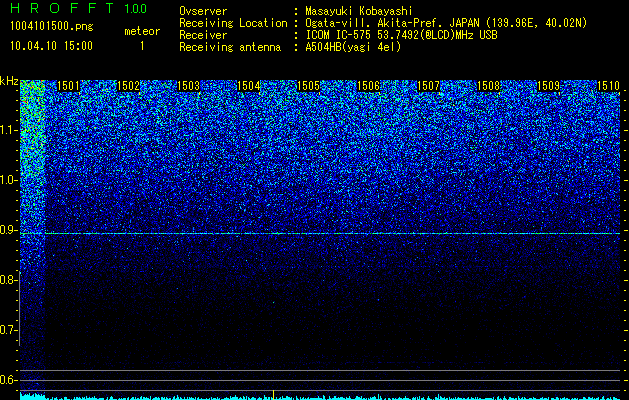Click the 0.6 frequency axis label
Screen dimensions: 629x400
click(8, 380)
